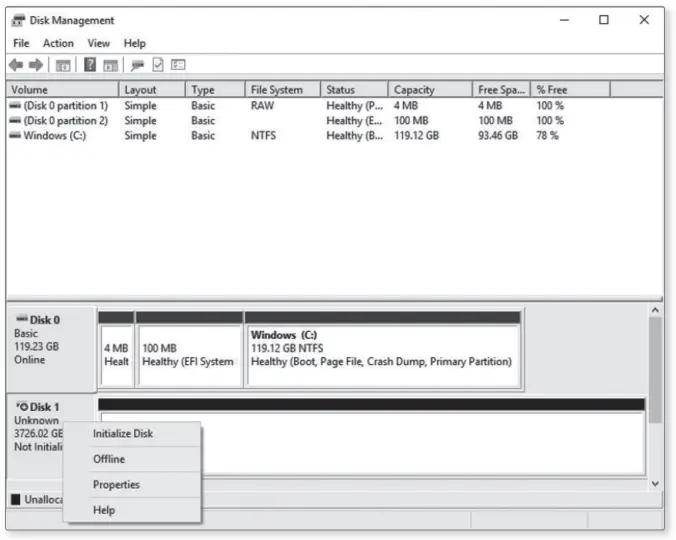Click the Show/Hide Console Tree icon
Screen dimensions: 676x540
pyautogui.click(x=63, y=66)
